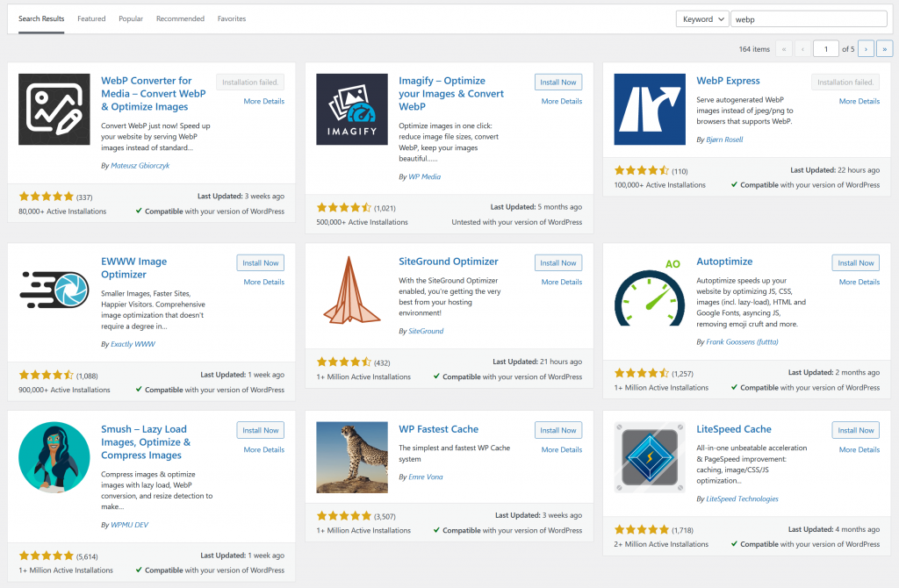Viewport: 899px width, 588px height.
Task: Open author WPMU DEV link
Action: tap(129, 525)
